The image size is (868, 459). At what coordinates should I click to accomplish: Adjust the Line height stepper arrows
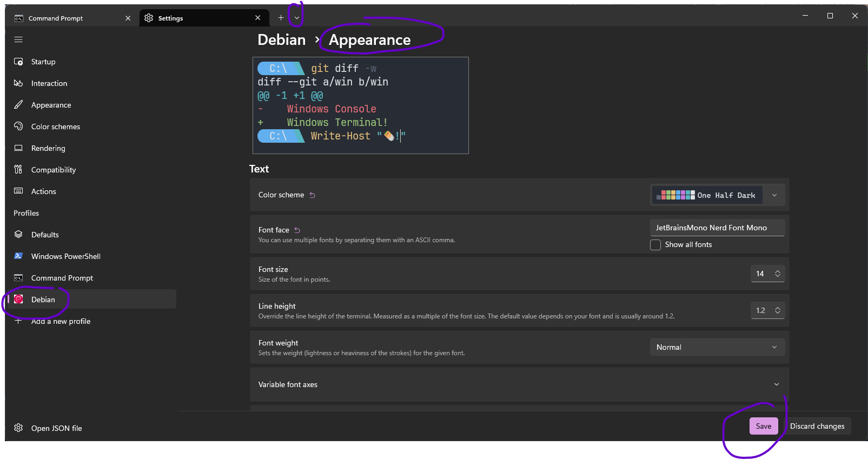[778, 310]
